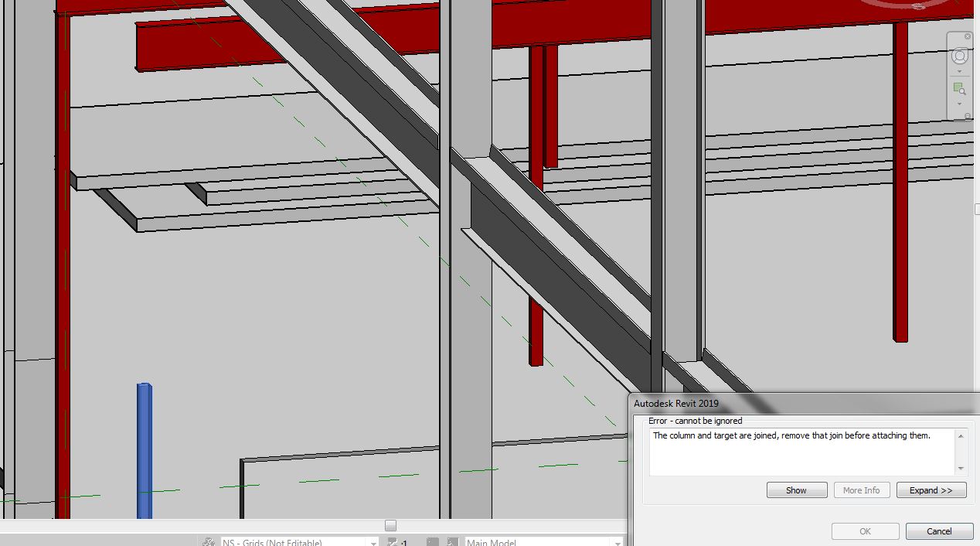Click the Autodesk Revit 2019 dialog title bar
Viewport: 980px width, 546px height.
pyautogui.click(x=773, y=403)
